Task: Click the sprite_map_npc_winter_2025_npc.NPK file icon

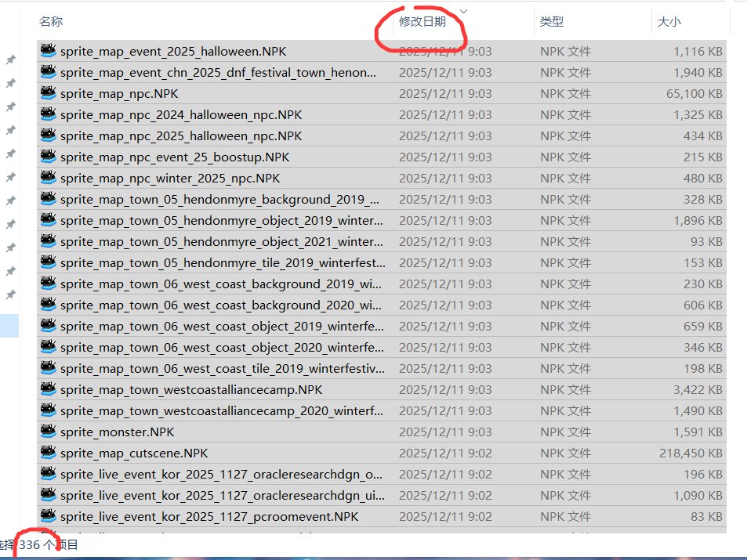Action: (48, 178)
